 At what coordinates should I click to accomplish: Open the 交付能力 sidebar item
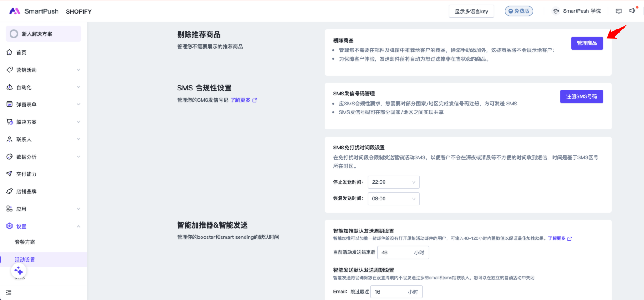[26, 174]
